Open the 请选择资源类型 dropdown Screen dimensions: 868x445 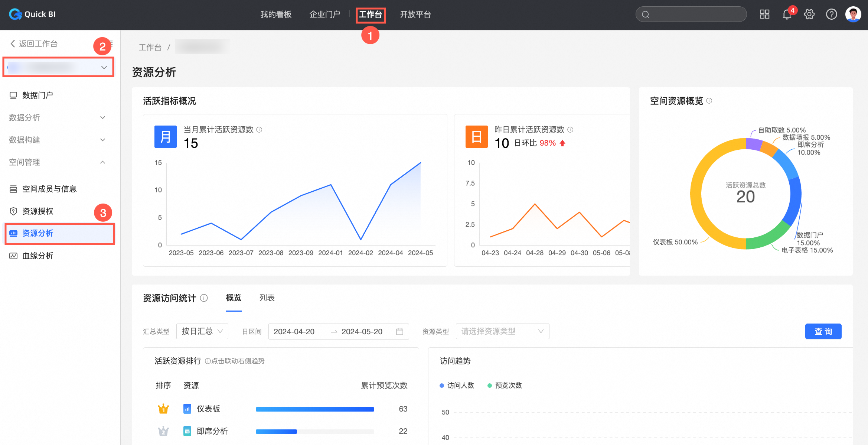502,331
